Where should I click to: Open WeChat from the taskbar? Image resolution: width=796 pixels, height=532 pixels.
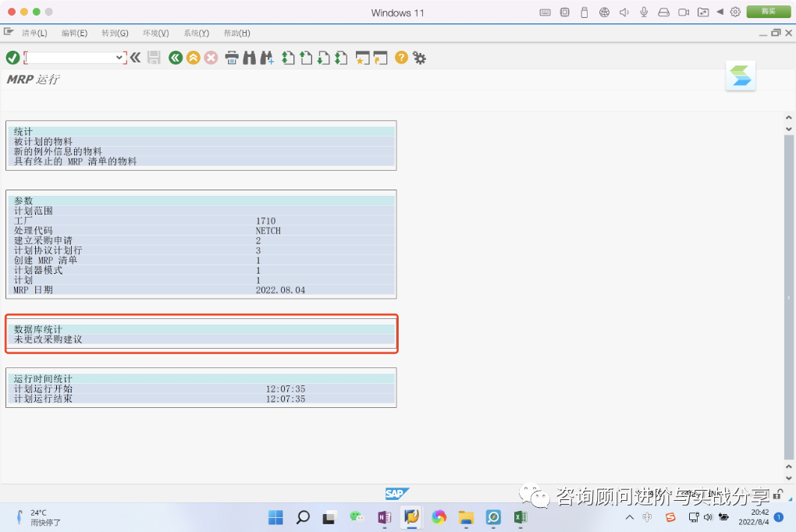(357, 517)
